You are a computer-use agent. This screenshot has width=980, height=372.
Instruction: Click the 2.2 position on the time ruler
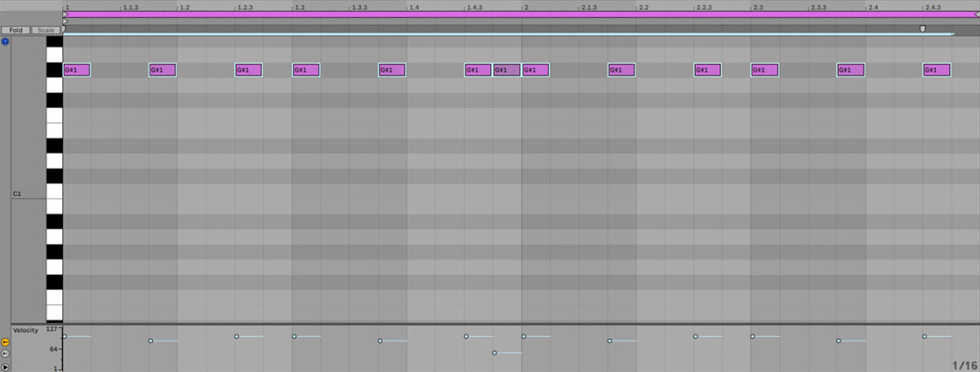point(644,7)
